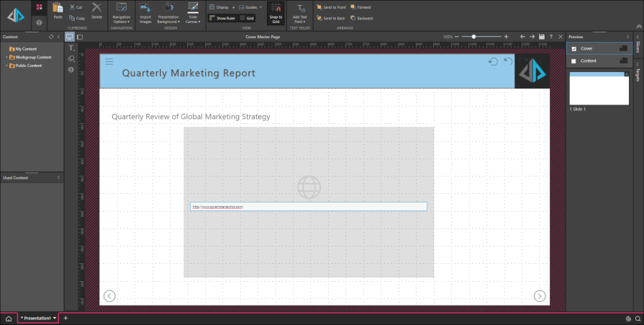Expand the Workgroup Content folder
Image resolution: width=644 pixels, height=325 pixels.
click(x=6, y=57)
